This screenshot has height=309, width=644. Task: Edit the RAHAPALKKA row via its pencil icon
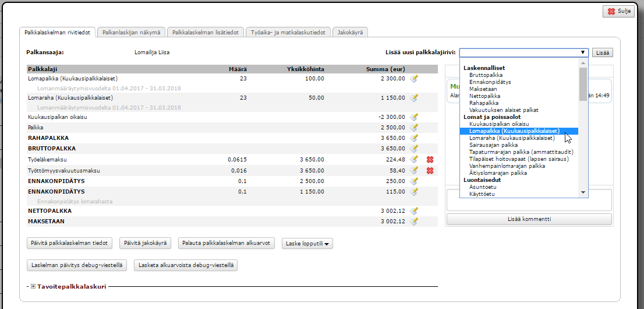[414, 138]
